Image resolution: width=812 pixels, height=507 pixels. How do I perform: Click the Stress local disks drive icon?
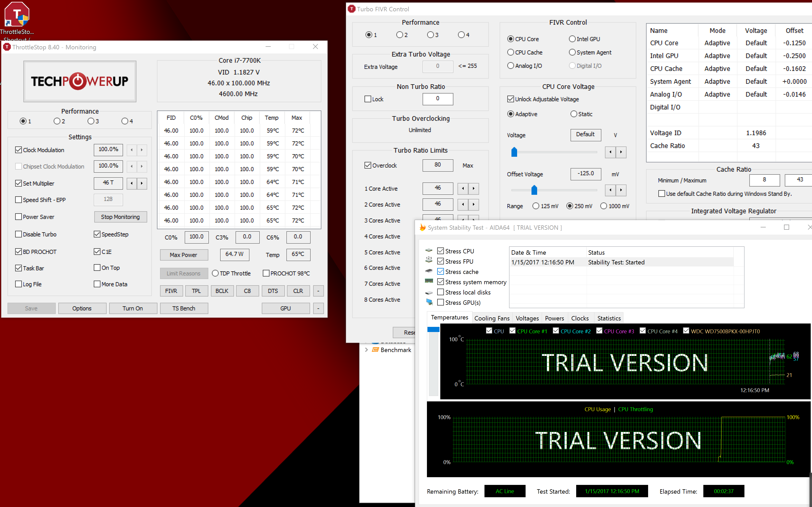pos(429,293)
